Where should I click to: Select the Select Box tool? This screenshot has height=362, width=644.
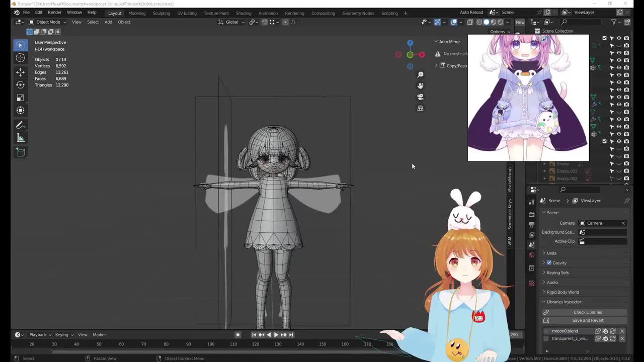point(20,45)
